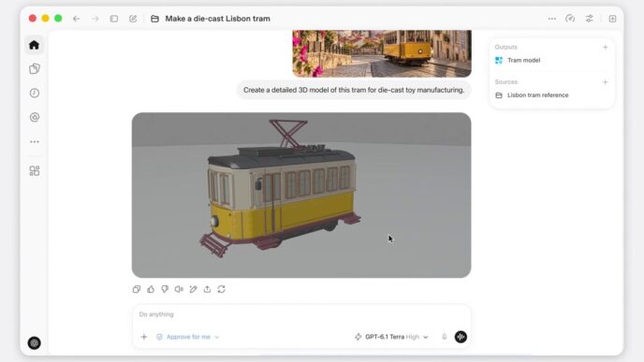This screenshot has width=644, height=362.
Task: Start a new chat with compose icon
Action: 133,19
